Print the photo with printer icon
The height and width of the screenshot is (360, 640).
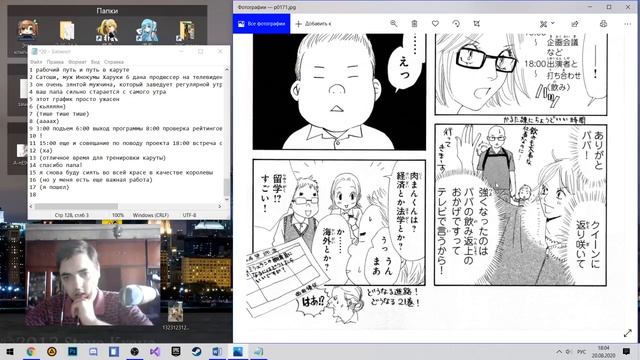pyautogui.click(x=603, y=24)
